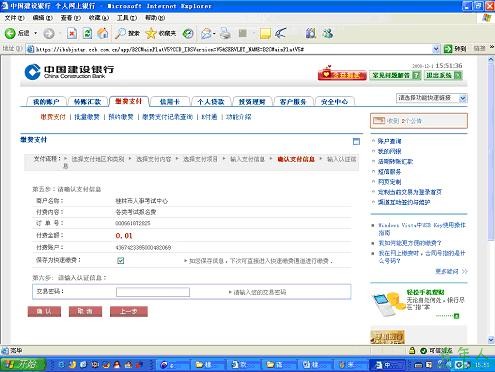Click the payment amount 0.01

[x=124, y=236]
